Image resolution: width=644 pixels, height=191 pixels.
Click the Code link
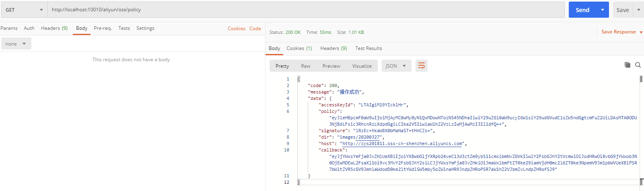[255, 29]
